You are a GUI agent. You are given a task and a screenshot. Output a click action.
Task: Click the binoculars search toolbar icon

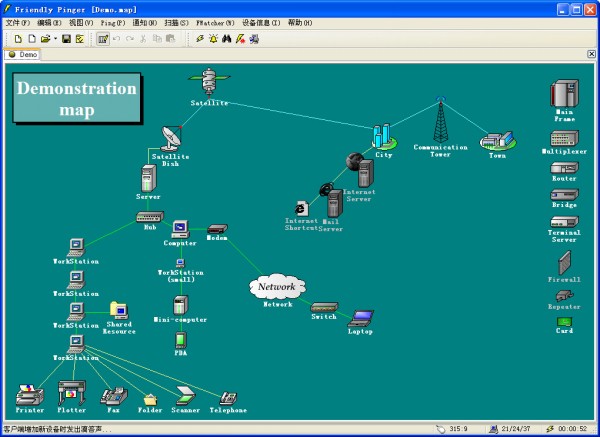coord(227,39)
